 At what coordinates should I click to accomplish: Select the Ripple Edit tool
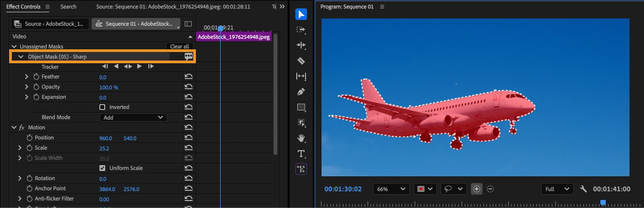[301, 46]
